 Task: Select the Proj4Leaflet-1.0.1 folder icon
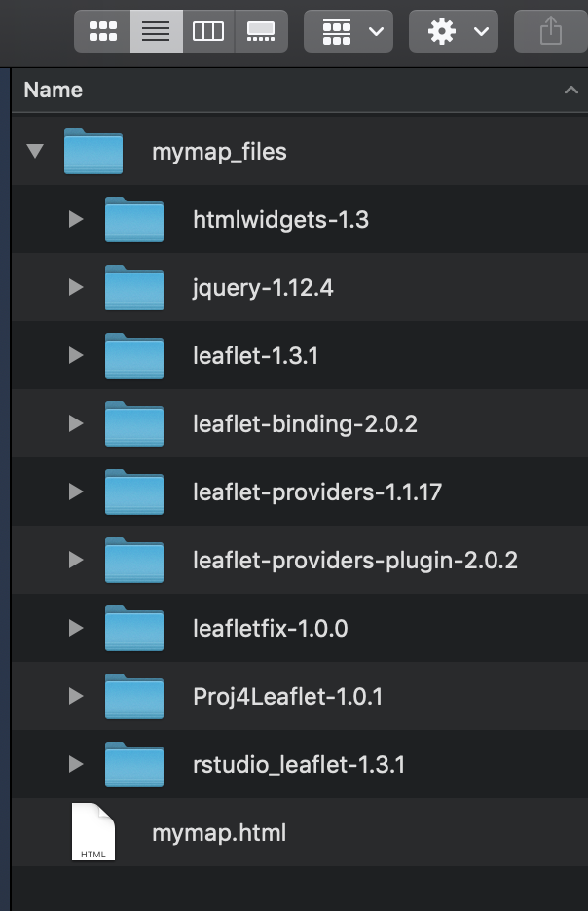pos(134,696)
